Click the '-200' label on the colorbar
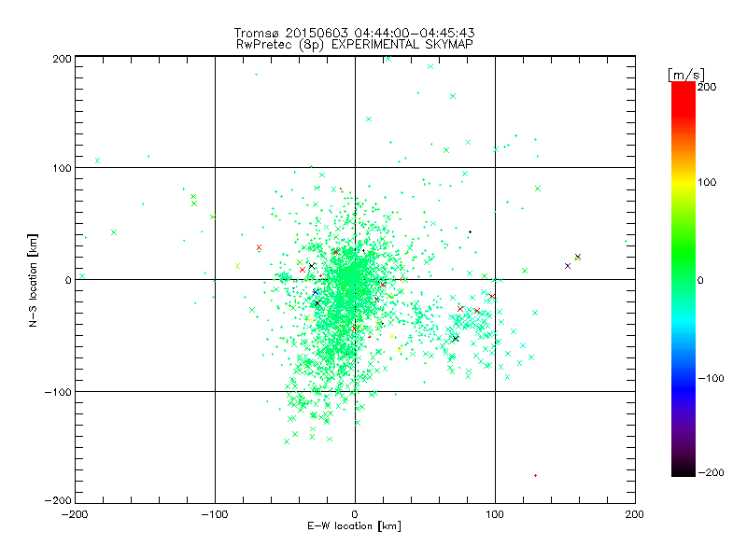The width and height of the screenshot is (747, 560). click(712, 472)
